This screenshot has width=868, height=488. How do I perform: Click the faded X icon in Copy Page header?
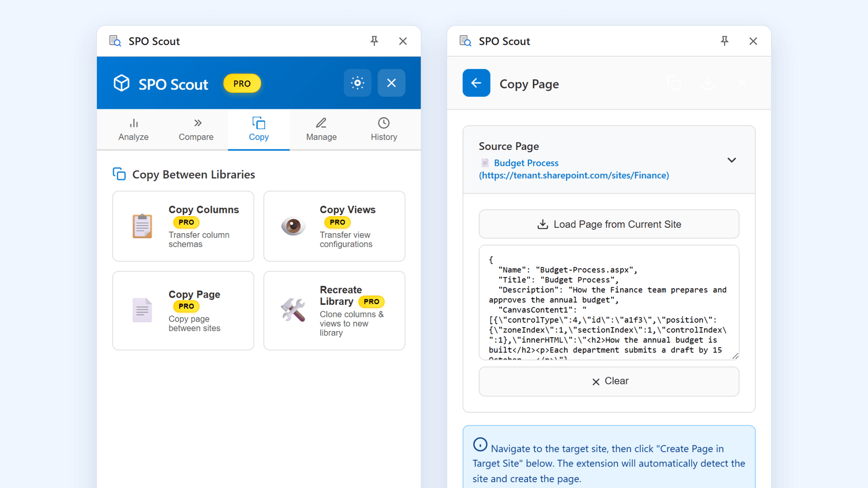[x=742, y=83]
